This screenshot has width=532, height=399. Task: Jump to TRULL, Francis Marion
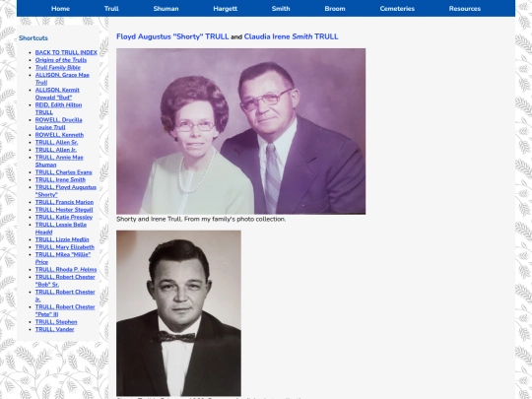coord(64,202)
